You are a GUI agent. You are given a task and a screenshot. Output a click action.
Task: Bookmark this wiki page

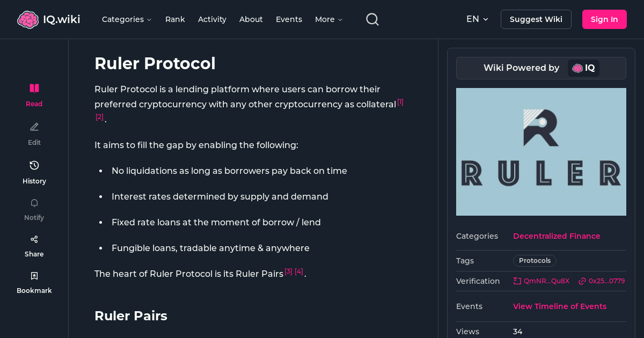[x=34, y=275]
